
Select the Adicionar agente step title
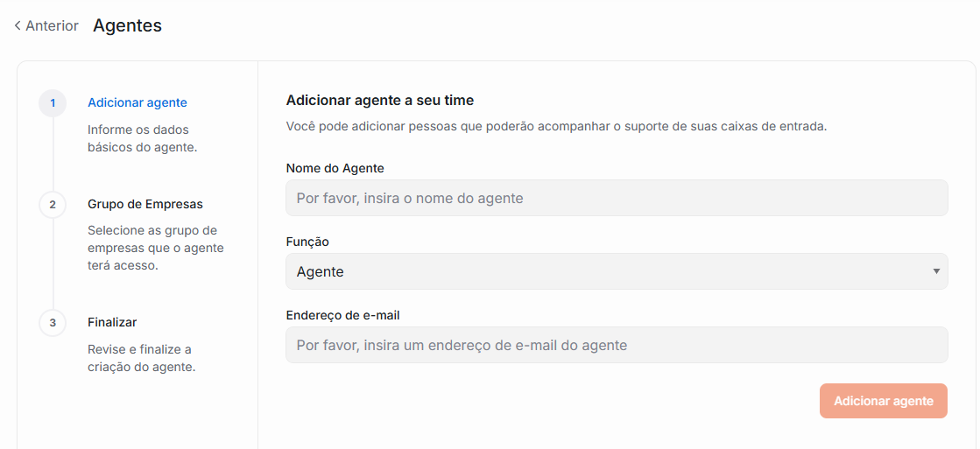137,102
